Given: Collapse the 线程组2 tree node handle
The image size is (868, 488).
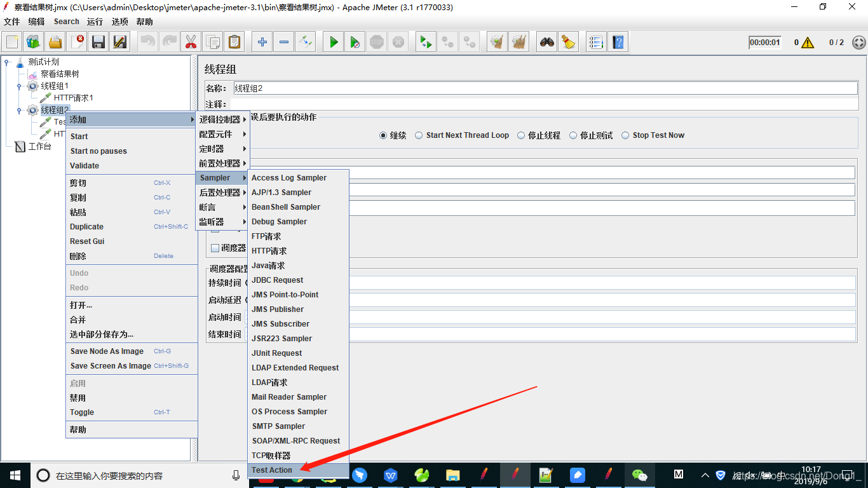Looking at the screenshot, I should click(x=20, y=111).
